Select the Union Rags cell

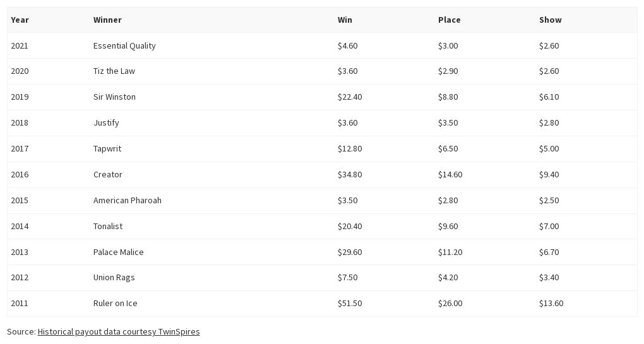(x=114, y=277)
